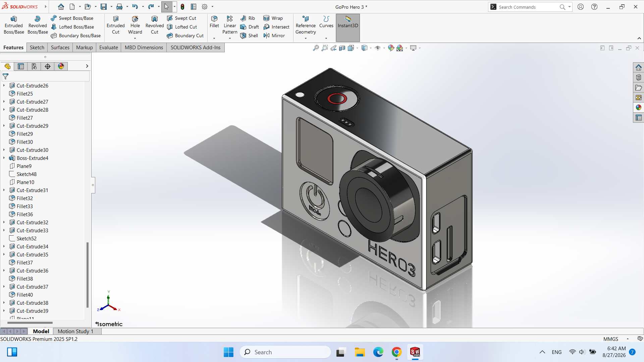This screenshot has width=644, height=362.
Task: Switch to the Sketch tab
Action: pos(37,48)
